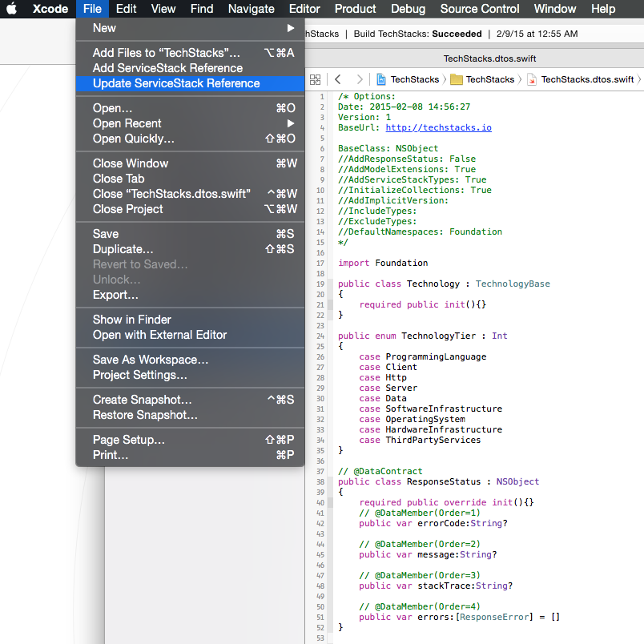Click "TechnologyBase" type in code
The height and width of the screenshot is (644, 644).
point(513,284)
